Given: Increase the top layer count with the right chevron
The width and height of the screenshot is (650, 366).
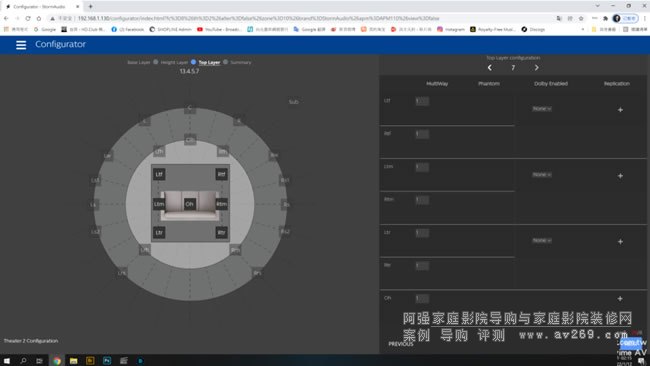Looking at the screenshot, I should point(536,68).
